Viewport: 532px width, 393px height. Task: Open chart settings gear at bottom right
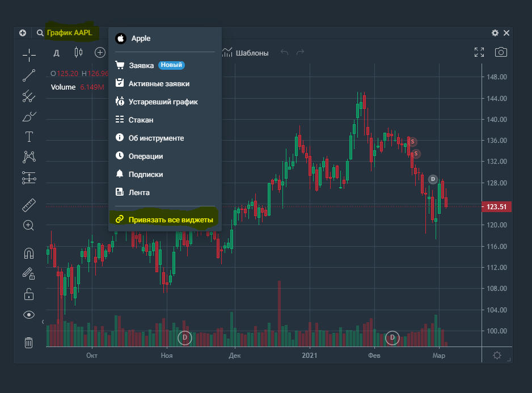(x=497, y=356)
